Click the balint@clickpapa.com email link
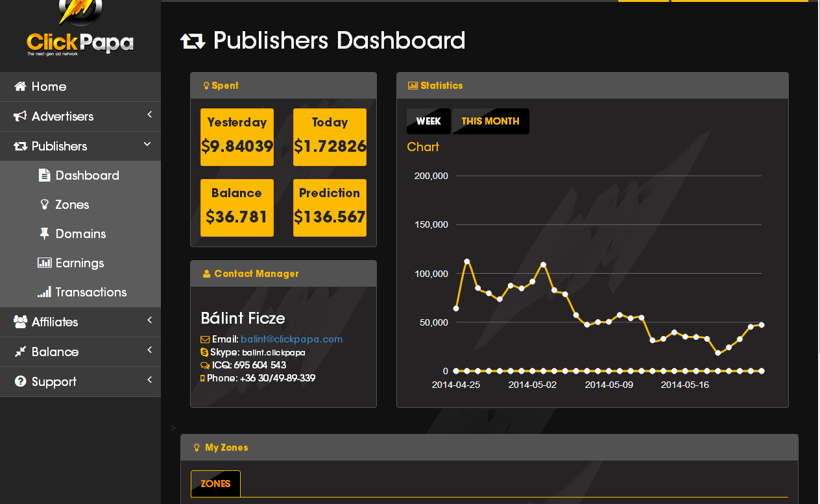The width and height of the screenshot is (820, 504). point(292,339)
